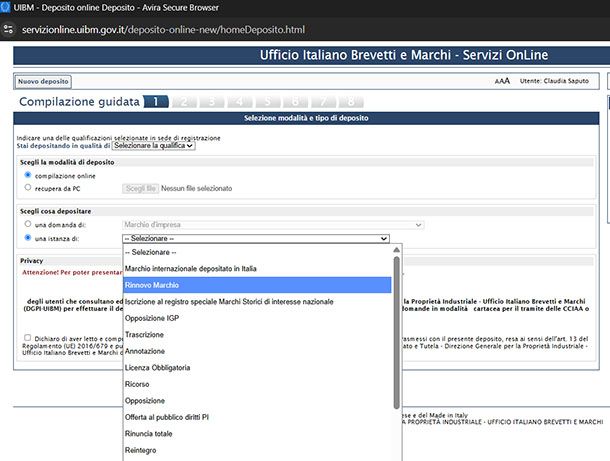This screenshot has width=610, height=461.
Task: Choose Rinnovo Marchio from the list
Action: pos(257,285)
